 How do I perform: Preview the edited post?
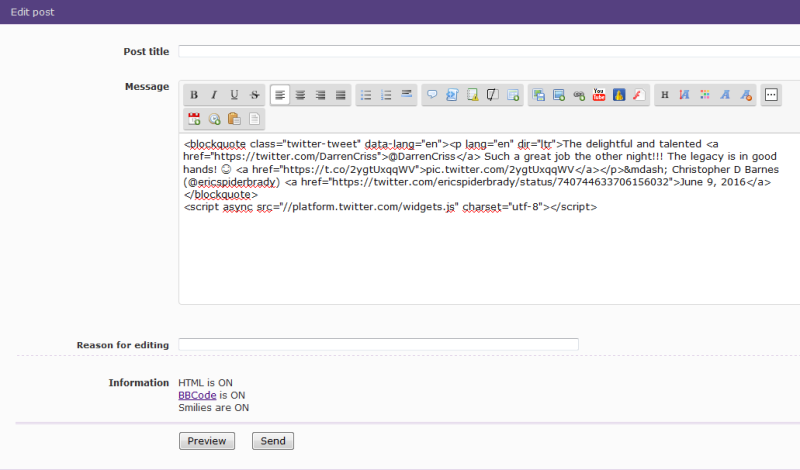[207, 441]
